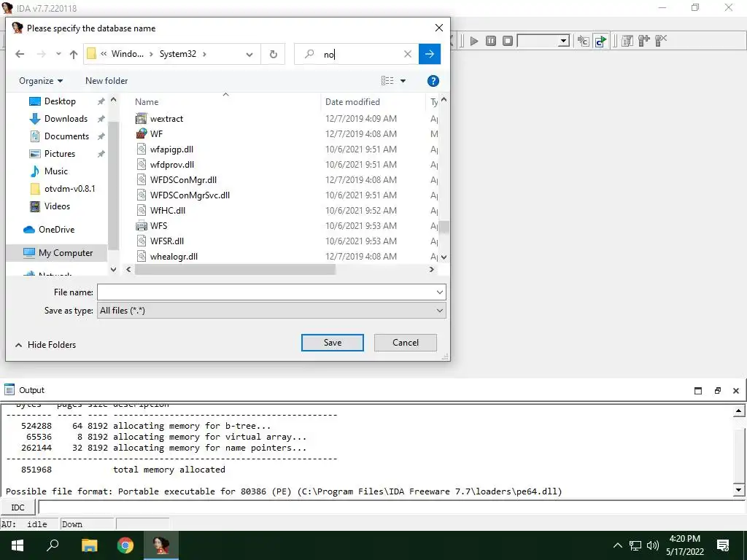Select Desktop in the navigation pane
The width and height of the screenshot is (747, 560).
coord(60,101)
